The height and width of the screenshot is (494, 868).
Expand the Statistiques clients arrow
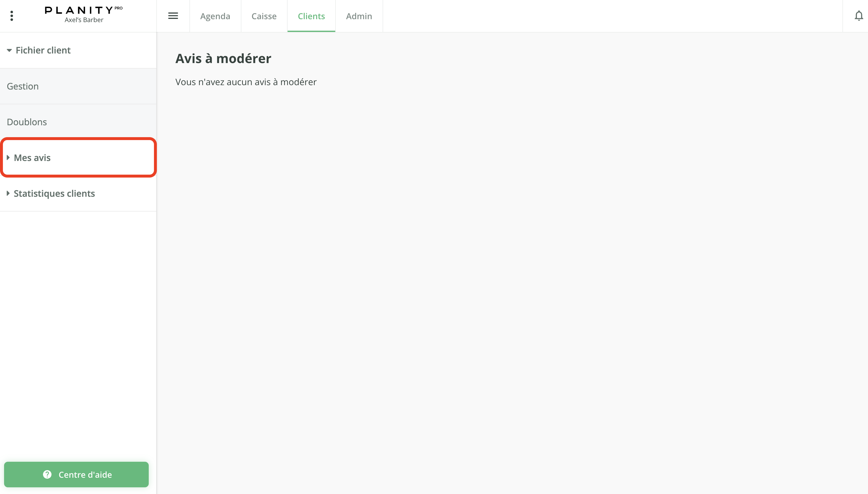pos(8,194)
